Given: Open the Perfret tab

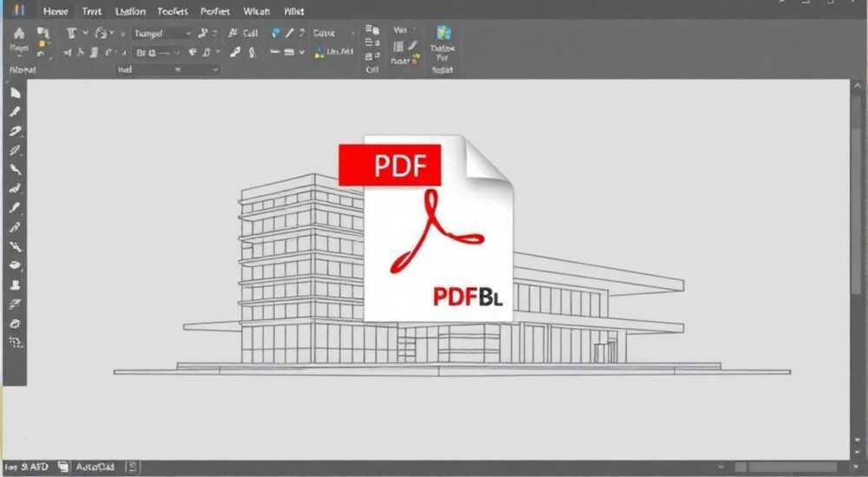Looking at the screenshot, I should [x=214, y=11].
